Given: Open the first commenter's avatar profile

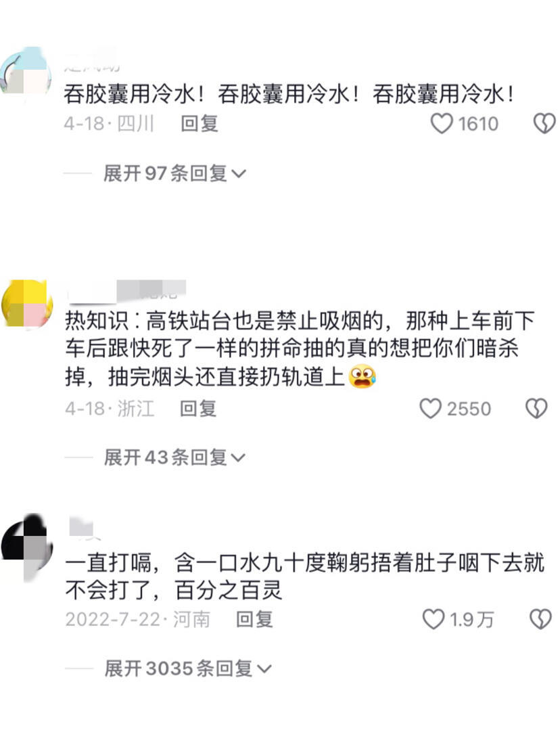Looking at the screenshot, I should pyautogui.click(x=26, y=70).
